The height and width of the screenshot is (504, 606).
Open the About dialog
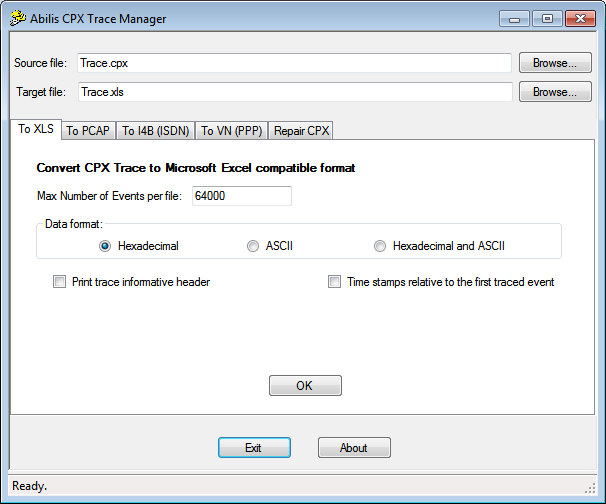tap(354, 448)
